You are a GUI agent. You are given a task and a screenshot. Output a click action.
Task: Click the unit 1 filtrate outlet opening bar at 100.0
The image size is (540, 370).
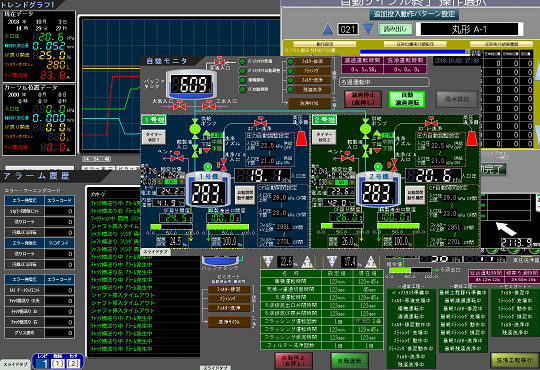[228, 227]
